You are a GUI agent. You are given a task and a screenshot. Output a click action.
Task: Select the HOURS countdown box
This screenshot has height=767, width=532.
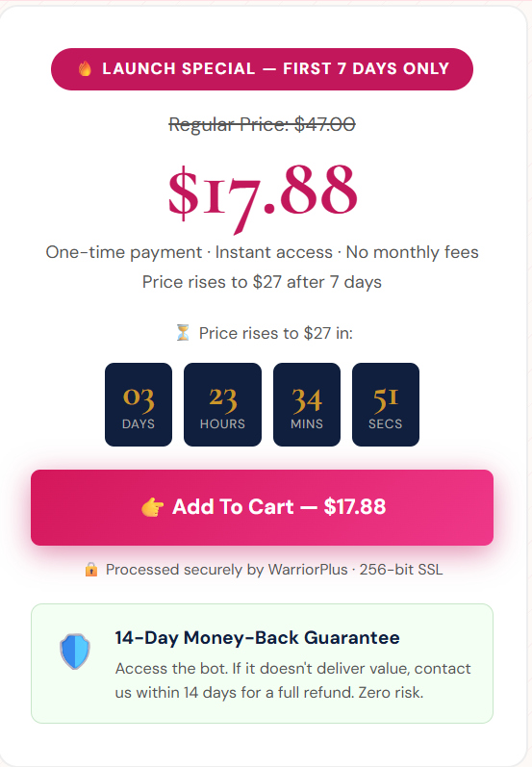coord(222,404)
